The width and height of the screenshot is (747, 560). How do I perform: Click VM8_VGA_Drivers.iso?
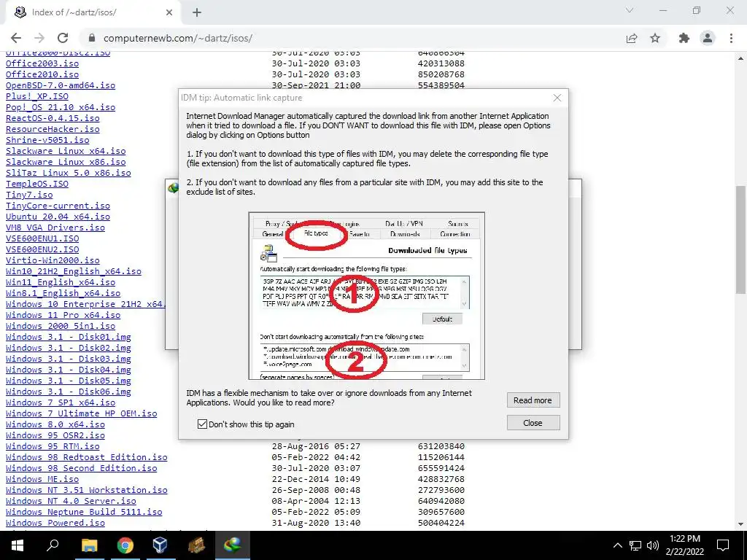pyautogui.click(x=55, y=227)
